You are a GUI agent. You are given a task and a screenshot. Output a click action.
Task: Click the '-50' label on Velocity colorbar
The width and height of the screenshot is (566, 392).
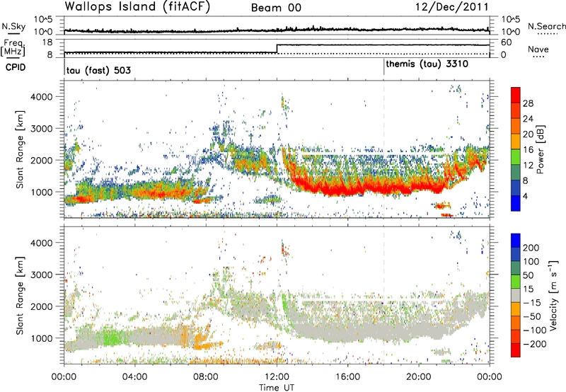[x=532, y=316]
